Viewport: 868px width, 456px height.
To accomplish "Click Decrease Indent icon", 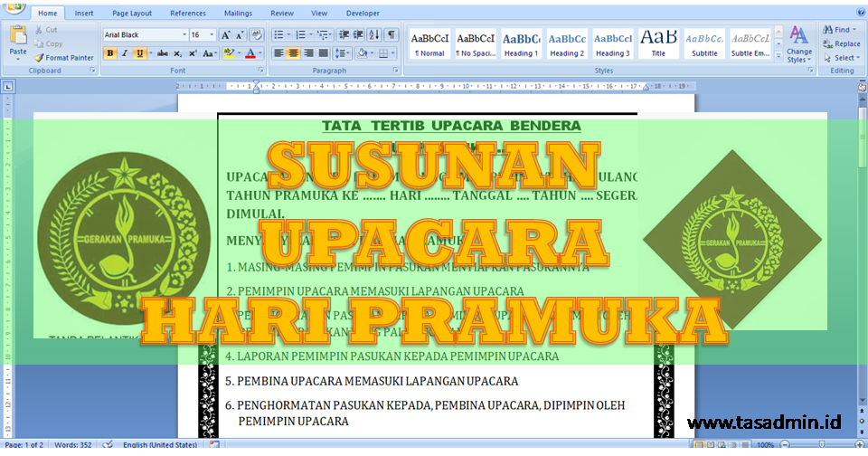I will pyautogui.click(x=344, y=35).
